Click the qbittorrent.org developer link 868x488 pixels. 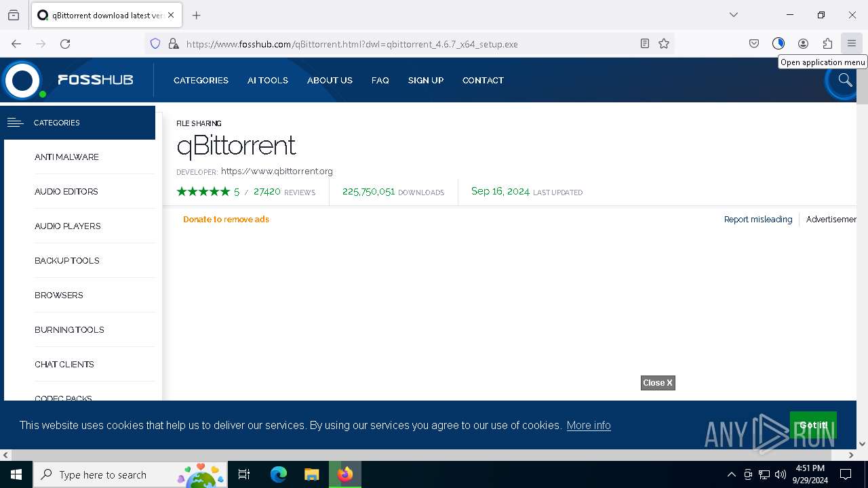[x=277, y=171]
